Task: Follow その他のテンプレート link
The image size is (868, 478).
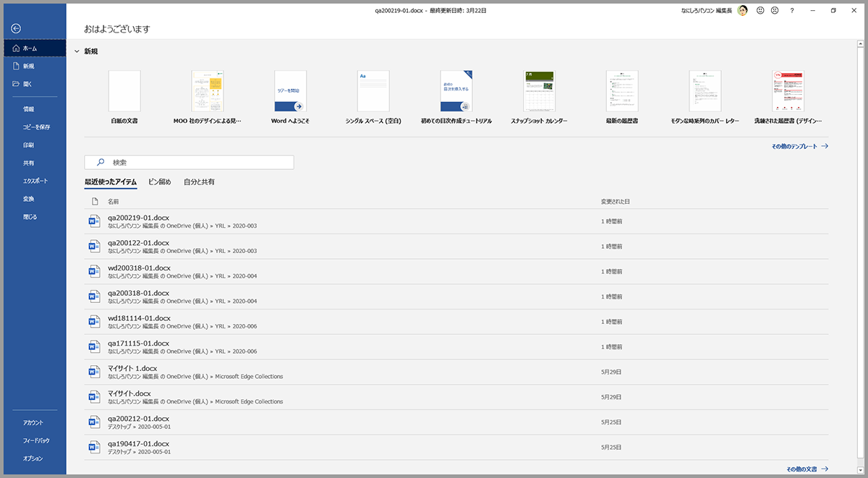Action: click(x=799, y=146)
